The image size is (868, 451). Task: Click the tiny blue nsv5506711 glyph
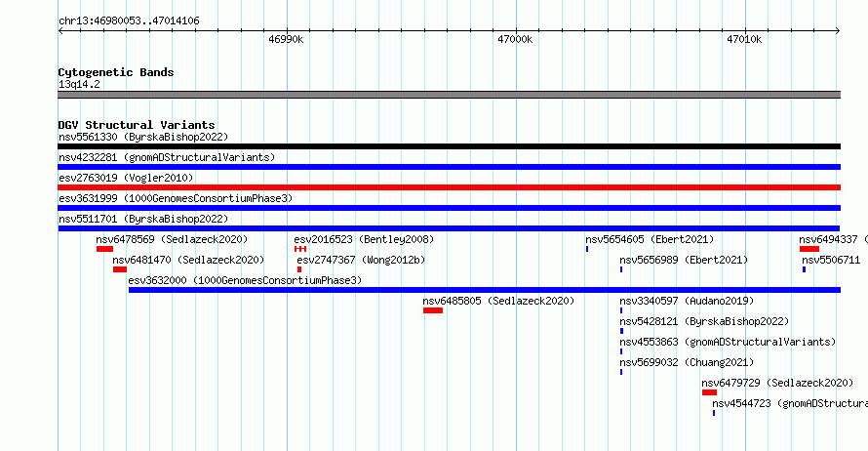pos(804,269)
